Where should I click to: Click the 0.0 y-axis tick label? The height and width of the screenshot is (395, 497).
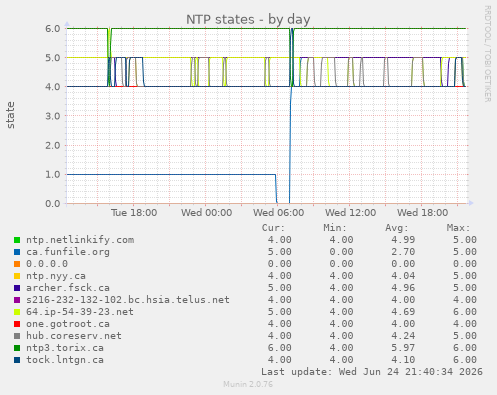pos(53,204)
